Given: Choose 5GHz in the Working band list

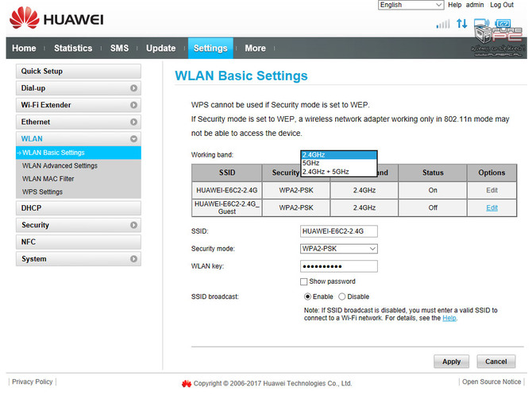Looking at the screenshot, I should coord(338,163).
